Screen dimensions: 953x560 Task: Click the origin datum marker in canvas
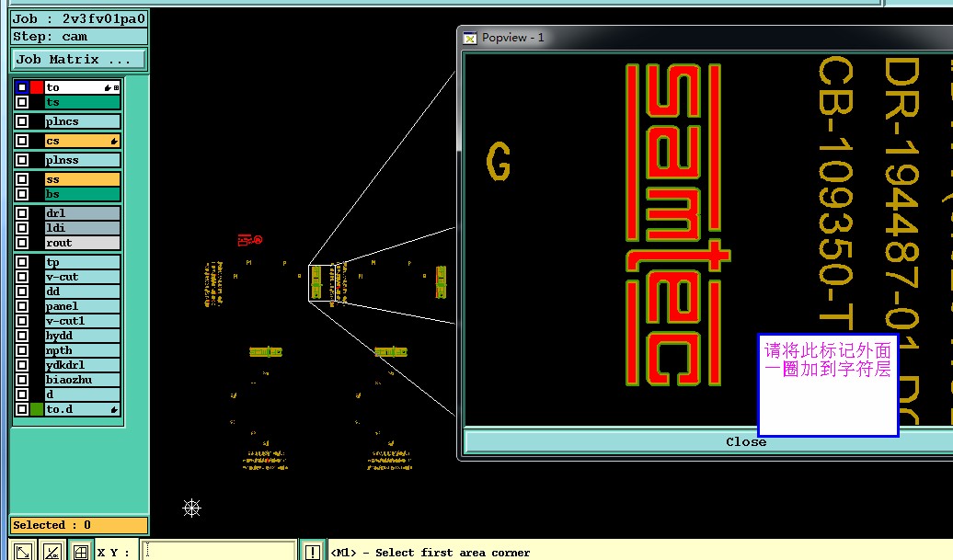coord(191,508)
